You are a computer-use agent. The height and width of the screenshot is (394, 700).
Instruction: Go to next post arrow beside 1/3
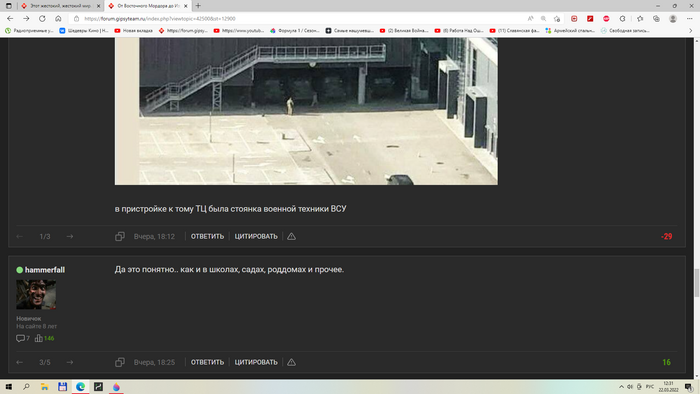click(x=70, y=236)
